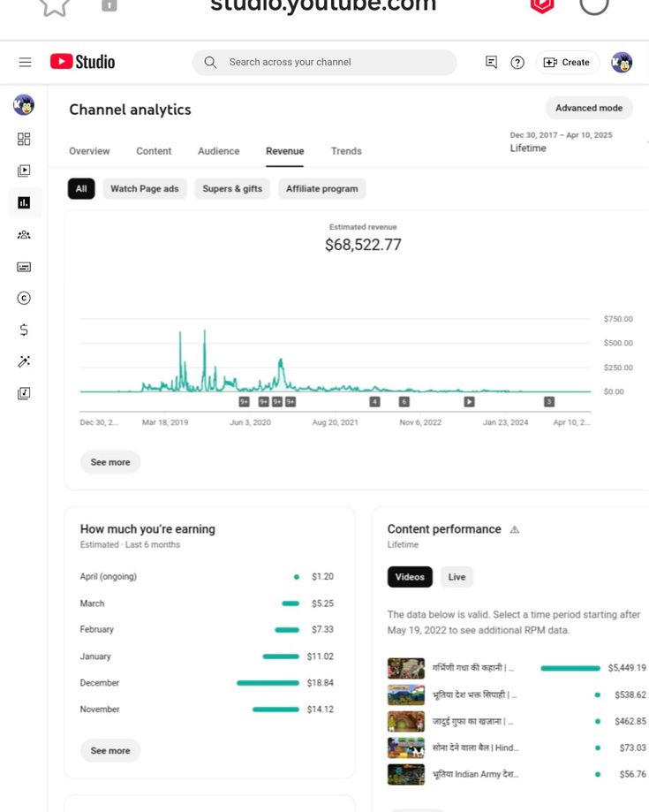Expand See more below the revenue chart
The height and width of the screenshot is (812, 649).
point(110,462)
